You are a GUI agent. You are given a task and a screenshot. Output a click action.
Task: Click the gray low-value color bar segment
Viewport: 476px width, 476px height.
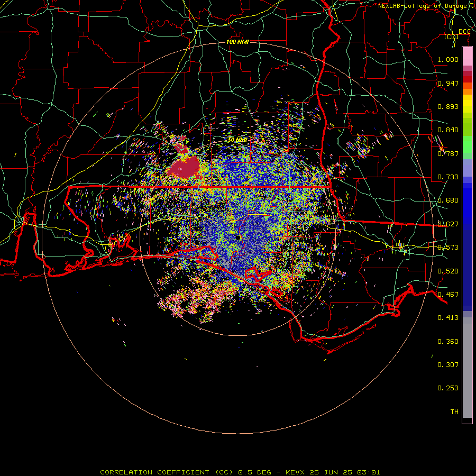pyautogui.click(x=467, y=368)
